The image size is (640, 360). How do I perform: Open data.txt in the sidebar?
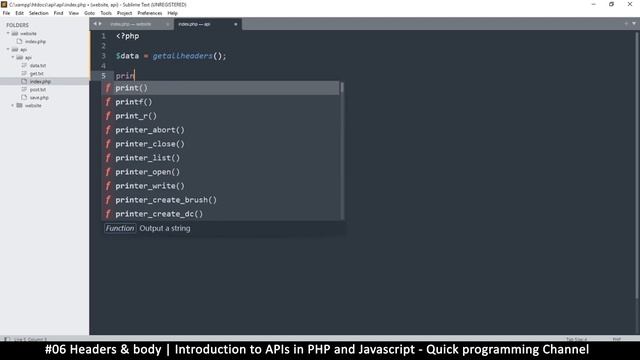point(38,65)
